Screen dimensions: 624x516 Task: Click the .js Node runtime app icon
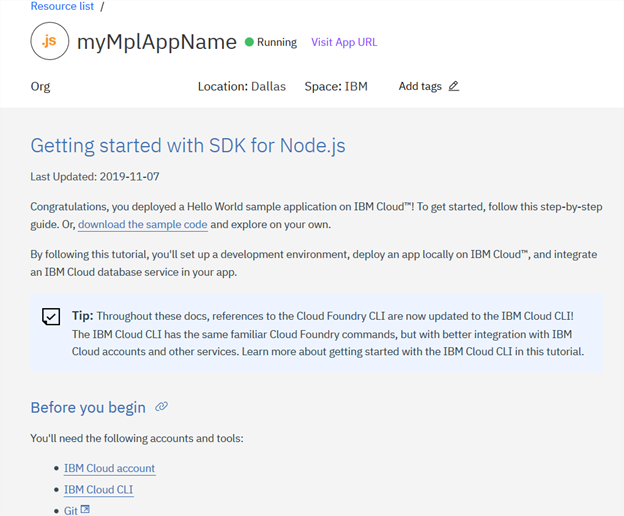pos(50,41)
